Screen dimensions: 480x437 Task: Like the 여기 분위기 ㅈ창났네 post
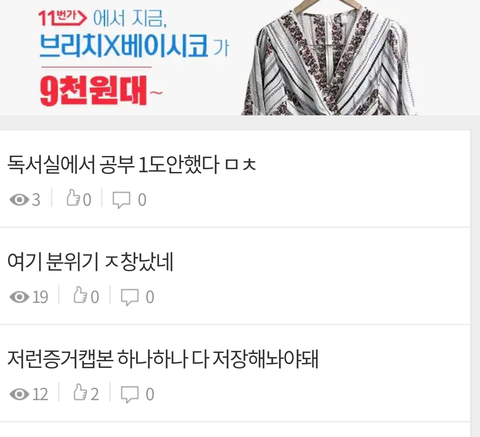pos(80,295)
